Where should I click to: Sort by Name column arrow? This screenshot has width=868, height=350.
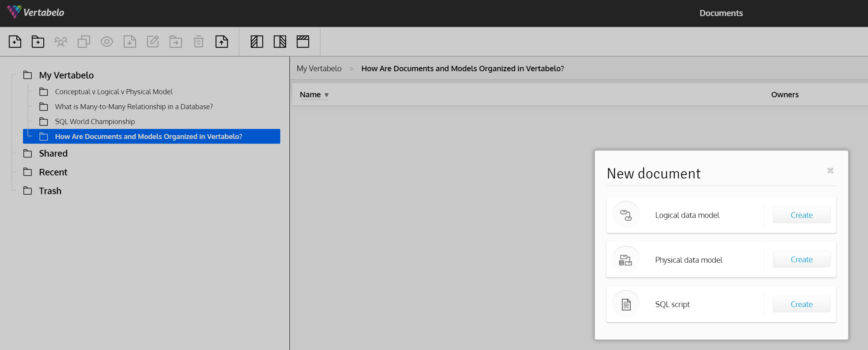(327, 95)
